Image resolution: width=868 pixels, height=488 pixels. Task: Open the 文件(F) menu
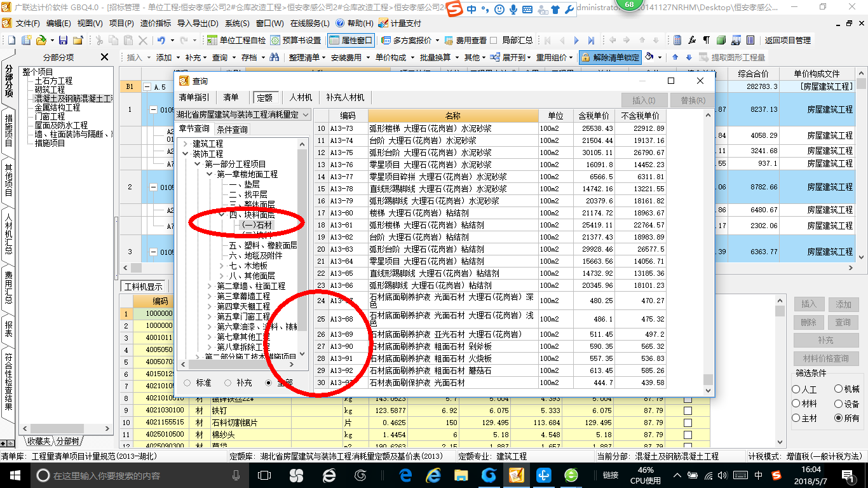click(28, 23)
